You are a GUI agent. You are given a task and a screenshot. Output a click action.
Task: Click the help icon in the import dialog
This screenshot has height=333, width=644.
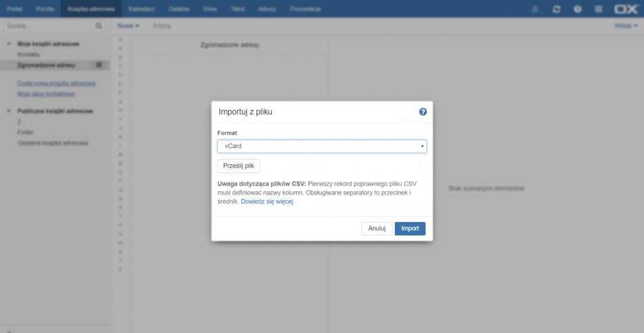click(x=423, y=111)
